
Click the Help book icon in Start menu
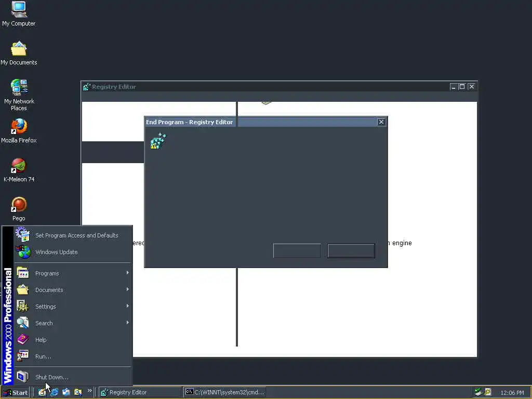[x=23, y=339]
